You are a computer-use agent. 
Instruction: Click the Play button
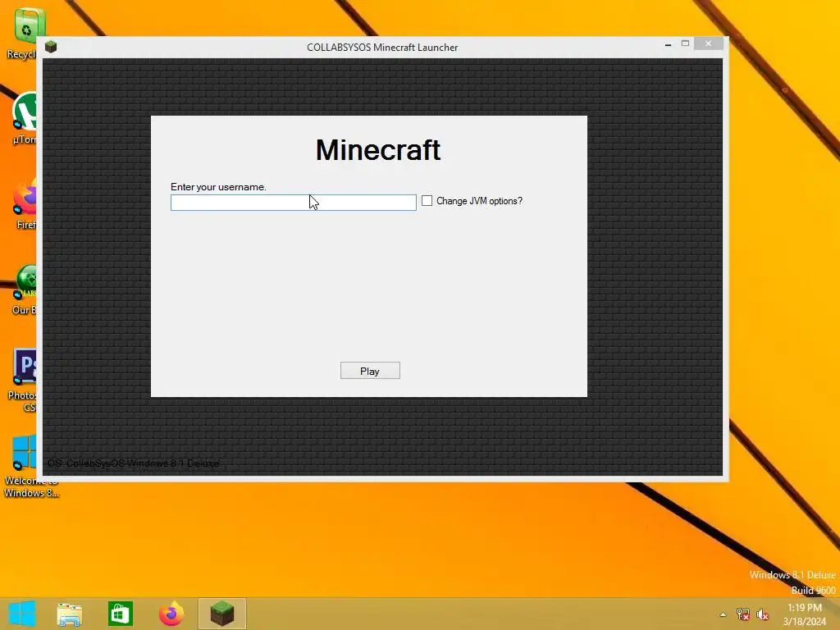point(370,371)
